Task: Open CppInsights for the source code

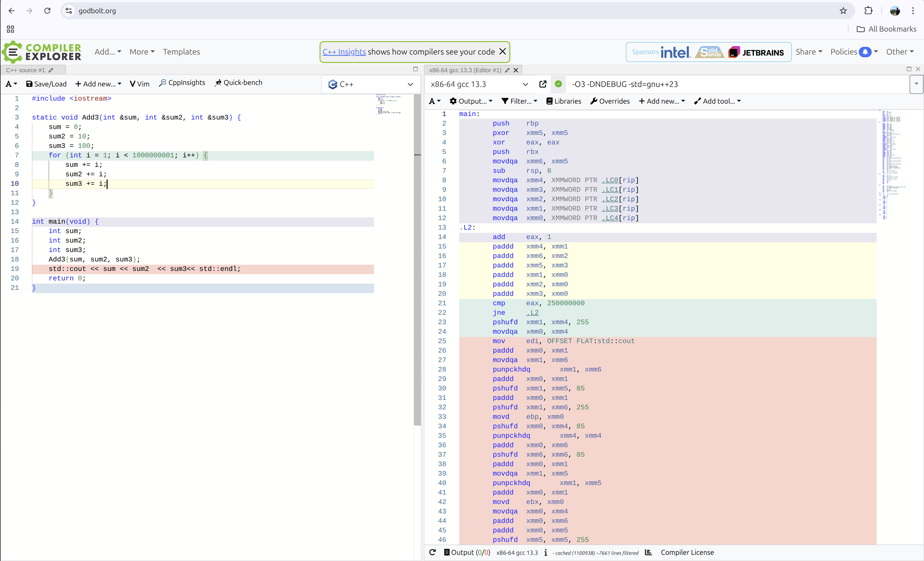Action: pyautogui.click(x=182, y=82)
